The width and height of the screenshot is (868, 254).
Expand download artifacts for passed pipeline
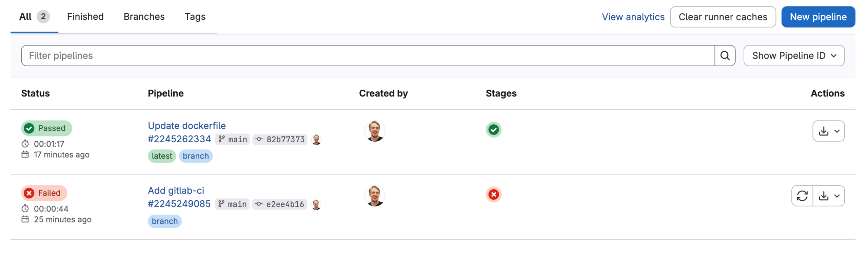828,131
